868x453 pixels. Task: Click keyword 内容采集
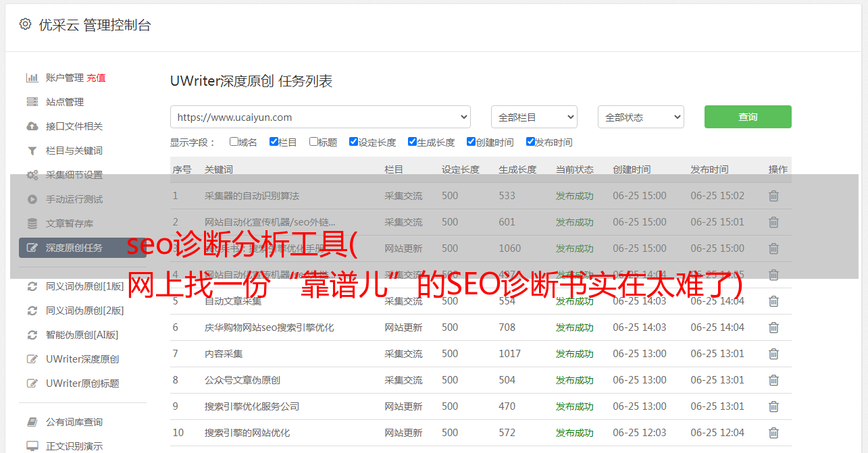tap(224, 354)
